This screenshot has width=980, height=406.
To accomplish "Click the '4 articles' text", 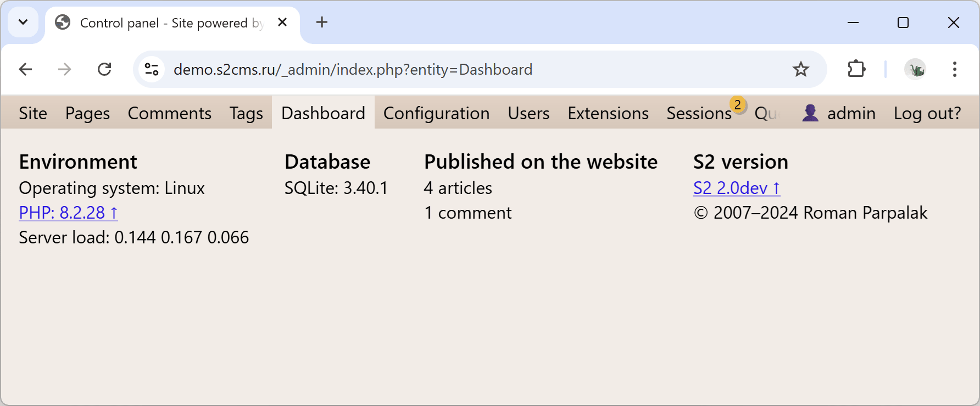I will point(458,188).
